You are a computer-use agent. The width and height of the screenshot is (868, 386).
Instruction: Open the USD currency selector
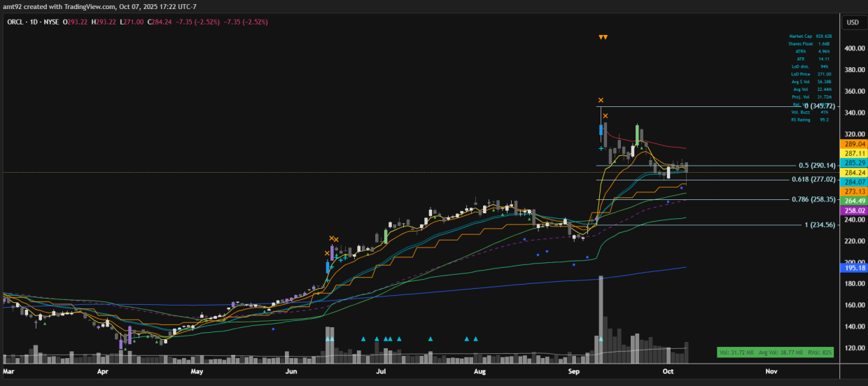pos(853,22)
